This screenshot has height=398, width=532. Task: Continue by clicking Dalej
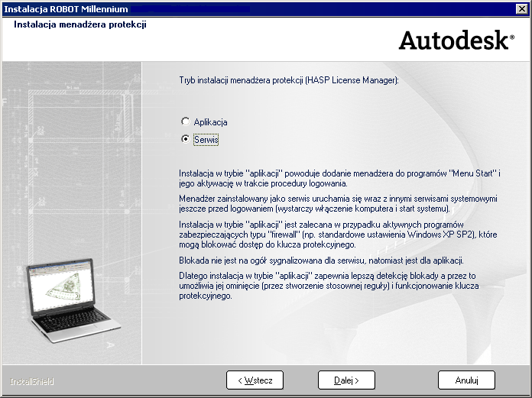[346, 380]
